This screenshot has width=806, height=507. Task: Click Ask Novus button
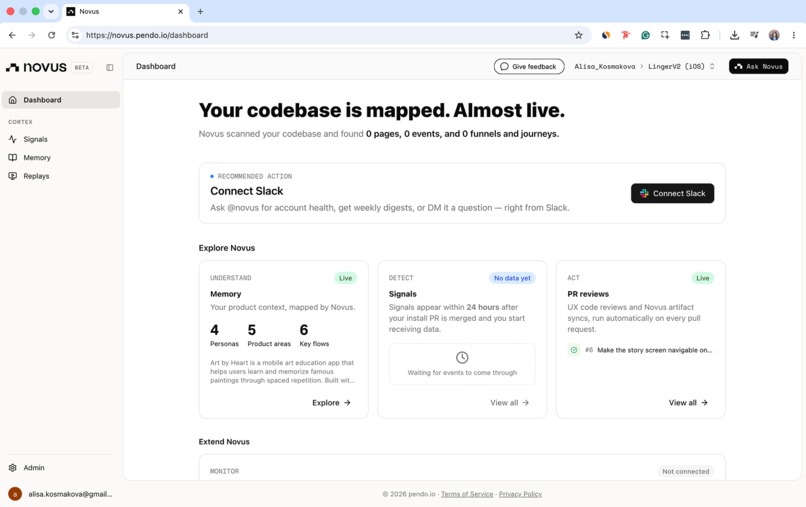point(758,66)
